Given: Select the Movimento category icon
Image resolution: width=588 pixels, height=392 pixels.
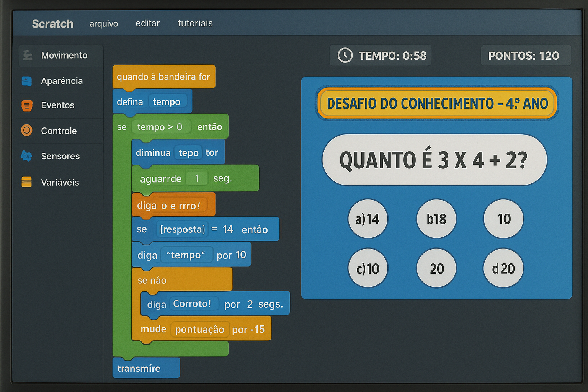Looking at the screenshot, I should 27,55.
